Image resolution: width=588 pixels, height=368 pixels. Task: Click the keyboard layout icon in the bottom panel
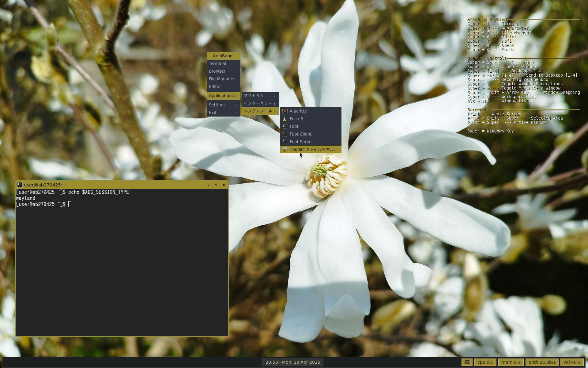tap(467, 362)
